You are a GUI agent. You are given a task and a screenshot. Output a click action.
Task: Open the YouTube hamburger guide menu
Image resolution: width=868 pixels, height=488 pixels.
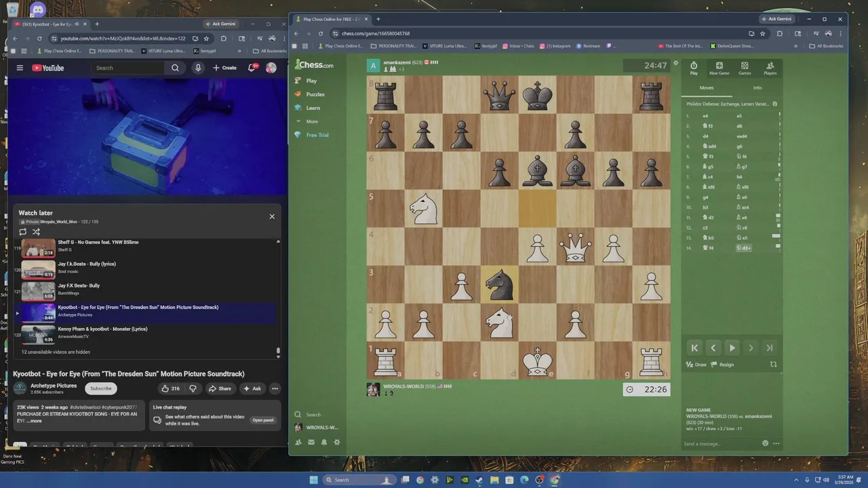(20, 68)
